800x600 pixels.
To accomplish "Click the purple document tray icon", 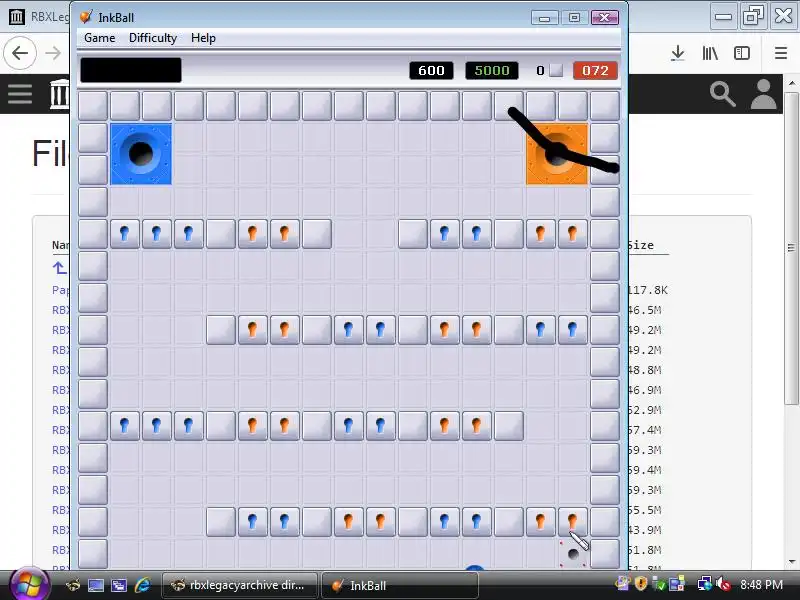I will coord(623,582).
